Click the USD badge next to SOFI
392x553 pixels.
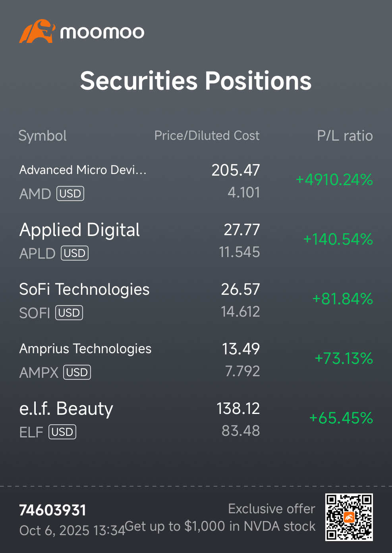point(69,313)
